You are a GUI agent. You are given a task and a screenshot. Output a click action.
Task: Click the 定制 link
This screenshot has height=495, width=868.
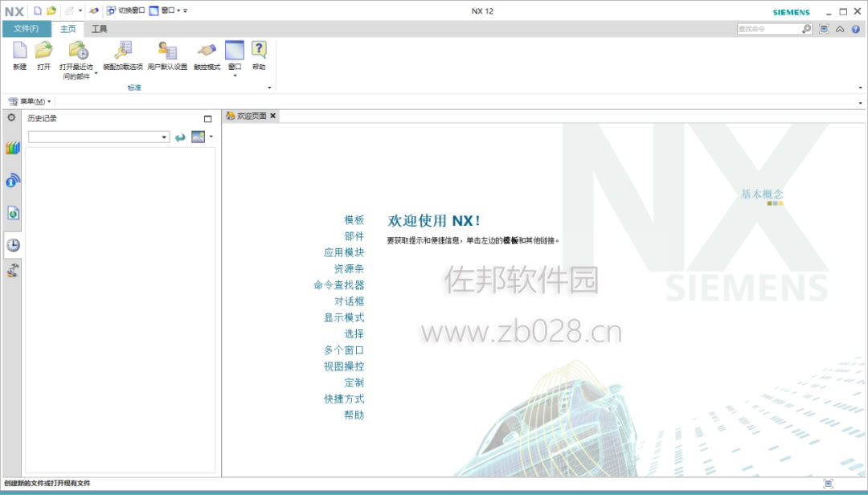point(354,382)
